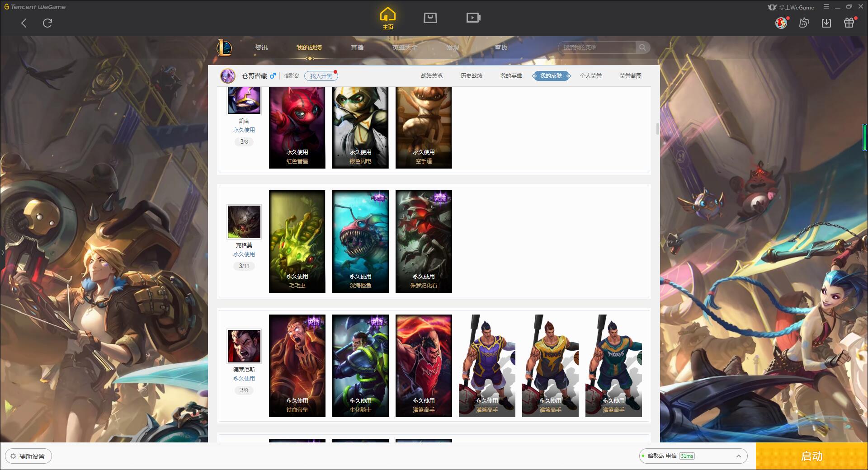
Task: Click the user avatar icon in the top right
Action: click(x=781, y=23)
